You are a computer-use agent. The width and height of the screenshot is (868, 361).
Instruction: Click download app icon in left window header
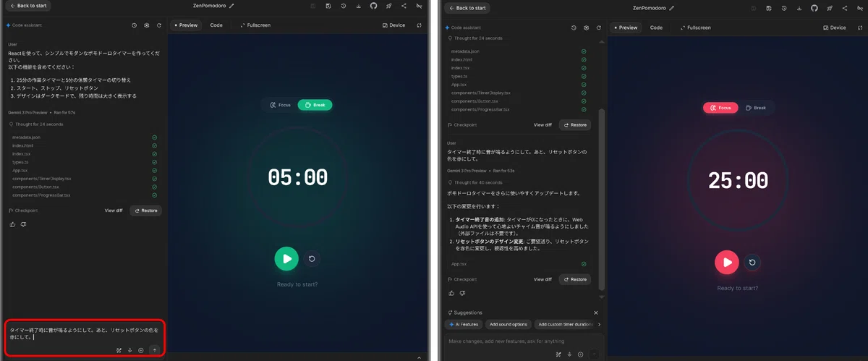358,7
